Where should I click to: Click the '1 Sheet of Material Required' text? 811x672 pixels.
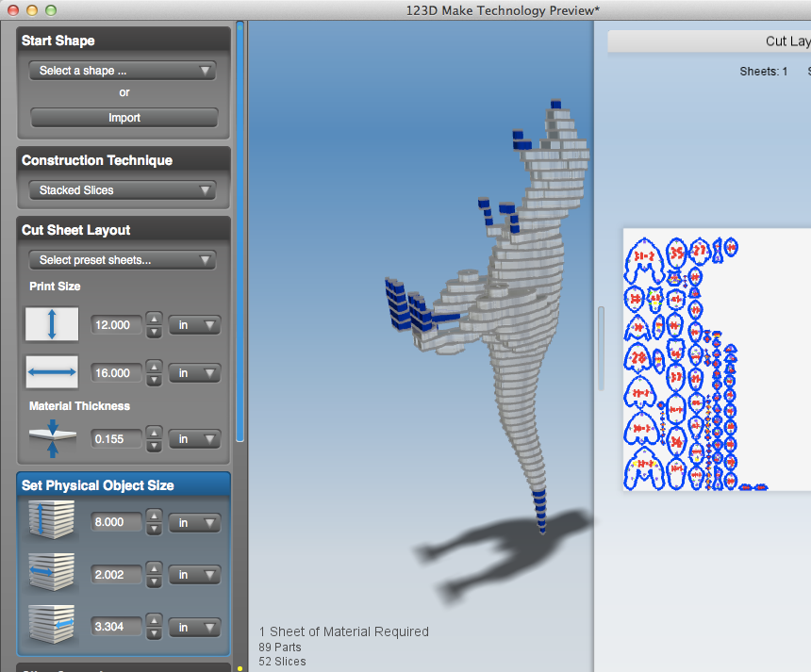(x=344, y=631)
